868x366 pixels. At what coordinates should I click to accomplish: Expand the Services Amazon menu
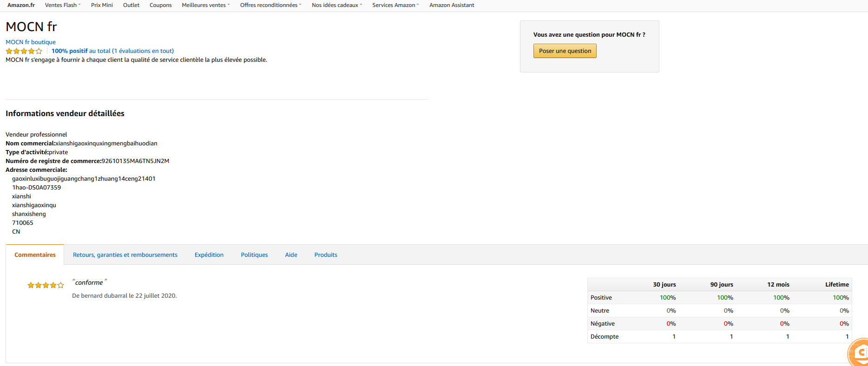point(395,5)
